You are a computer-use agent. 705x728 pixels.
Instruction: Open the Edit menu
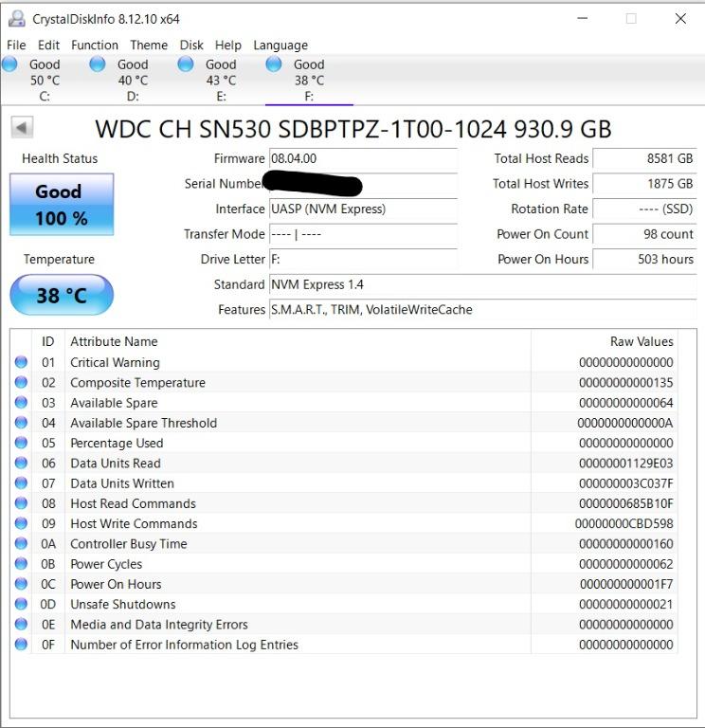pos(48,45)
